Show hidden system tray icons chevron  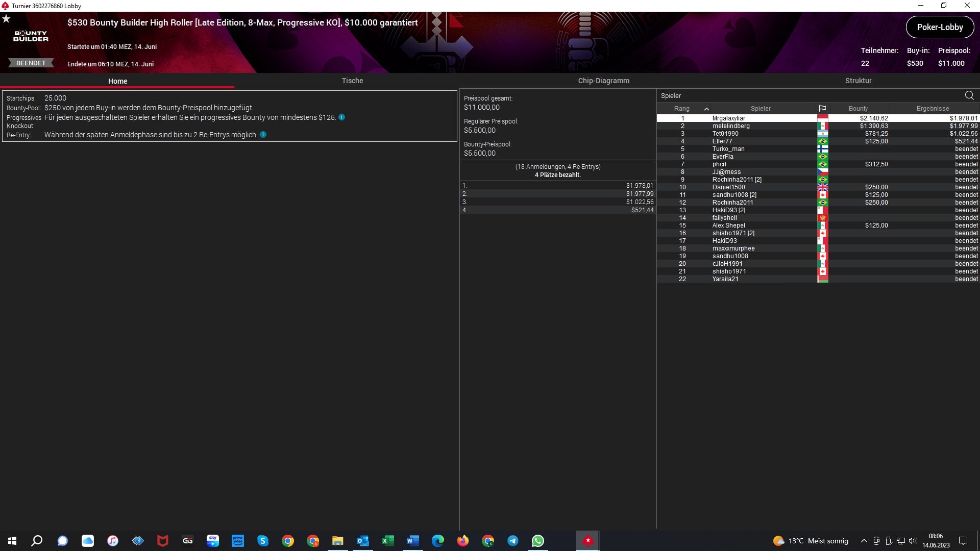864,541
